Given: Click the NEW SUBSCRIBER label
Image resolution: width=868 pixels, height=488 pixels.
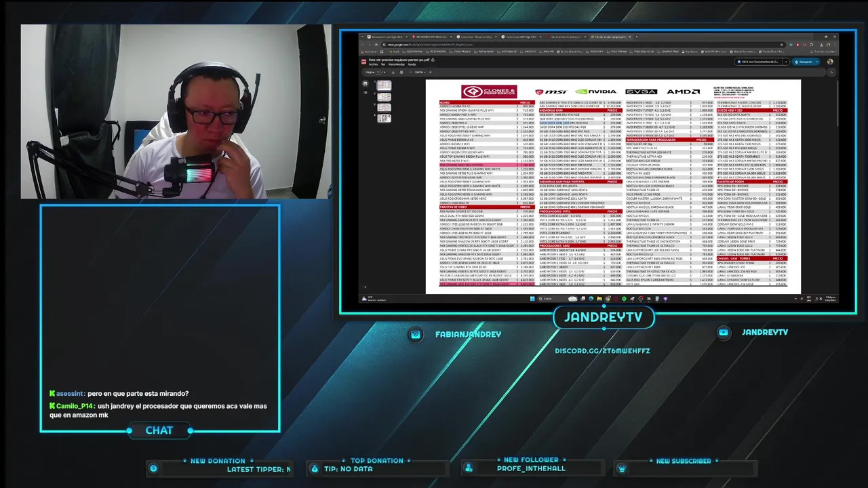Looking at the screenshot, I should tap(684, 461).
